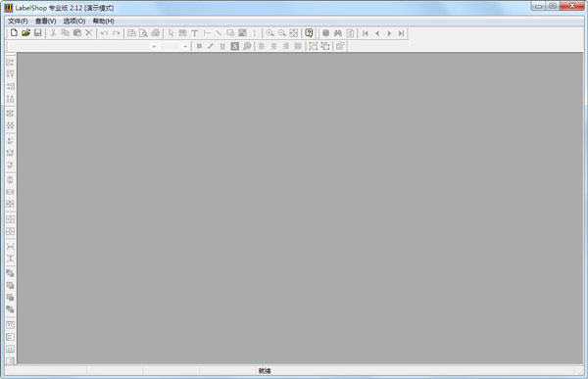Viewport: 588px width, 379px height.
Task: Expand the font size dropdown
Action: tap(185, 46)
